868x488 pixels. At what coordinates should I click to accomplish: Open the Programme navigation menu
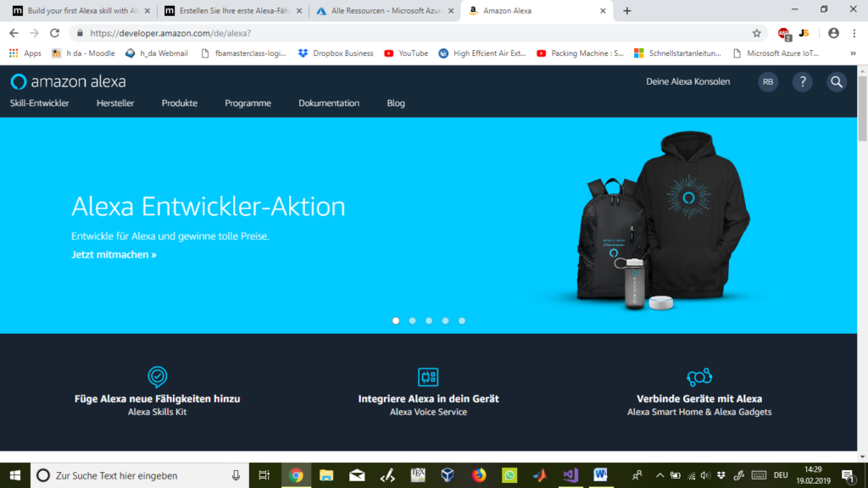coord(248,103)
